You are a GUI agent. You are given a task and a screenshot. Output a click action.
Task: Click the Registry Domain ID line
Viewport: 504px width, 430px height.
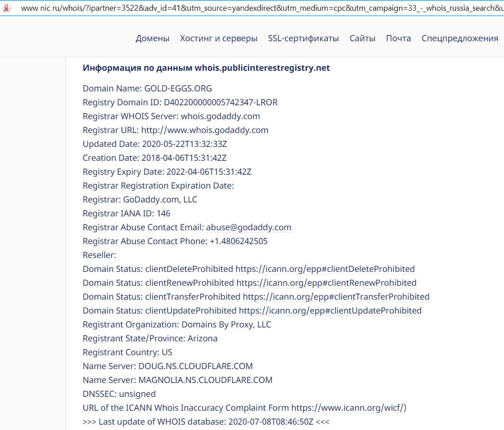click(x=180, y=102)
